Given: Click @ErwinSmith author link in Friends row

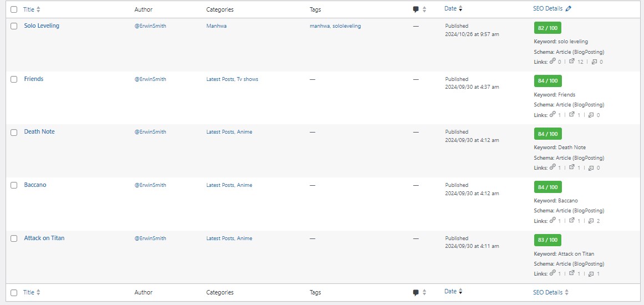Looking at the screenshot, I should point(150,79).
